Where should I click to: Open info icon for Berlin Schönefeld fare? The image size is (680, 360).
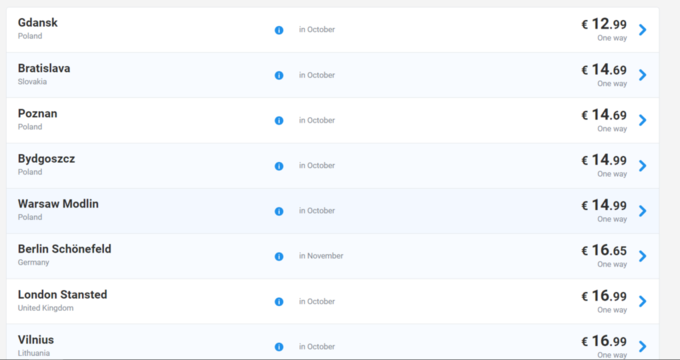[x=279, y=256]
